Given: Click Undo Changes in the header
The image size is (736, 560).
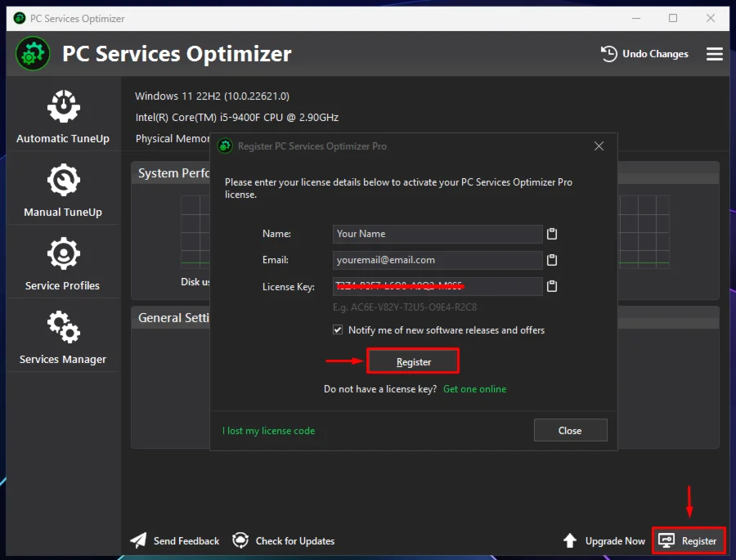Looking at the screenshot, I should 644,54.
